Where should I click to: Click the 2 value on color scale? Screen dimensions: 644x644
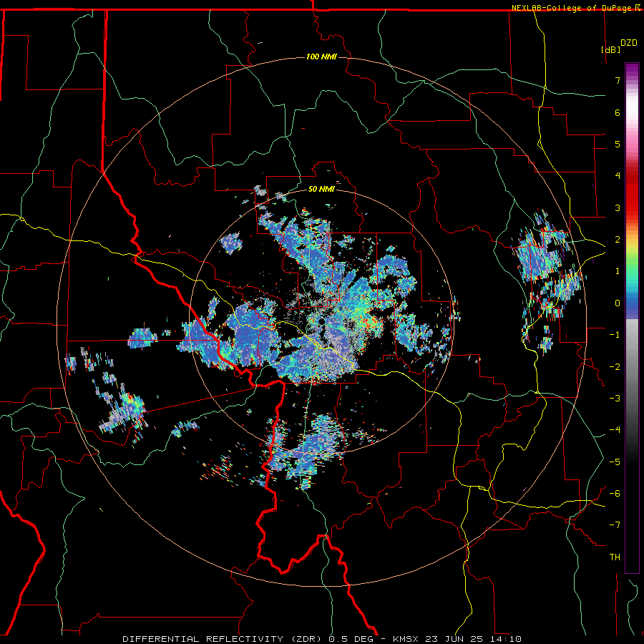(618, 240)
